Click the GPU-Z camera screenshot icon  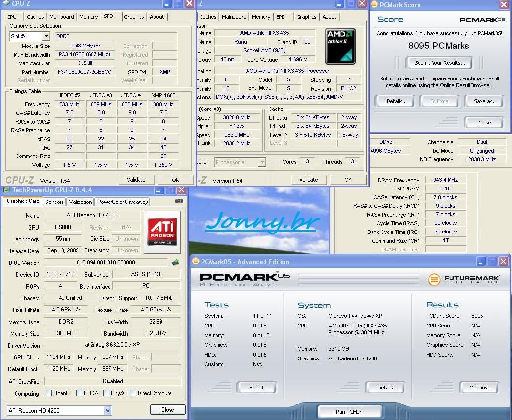tap(179, 201)
